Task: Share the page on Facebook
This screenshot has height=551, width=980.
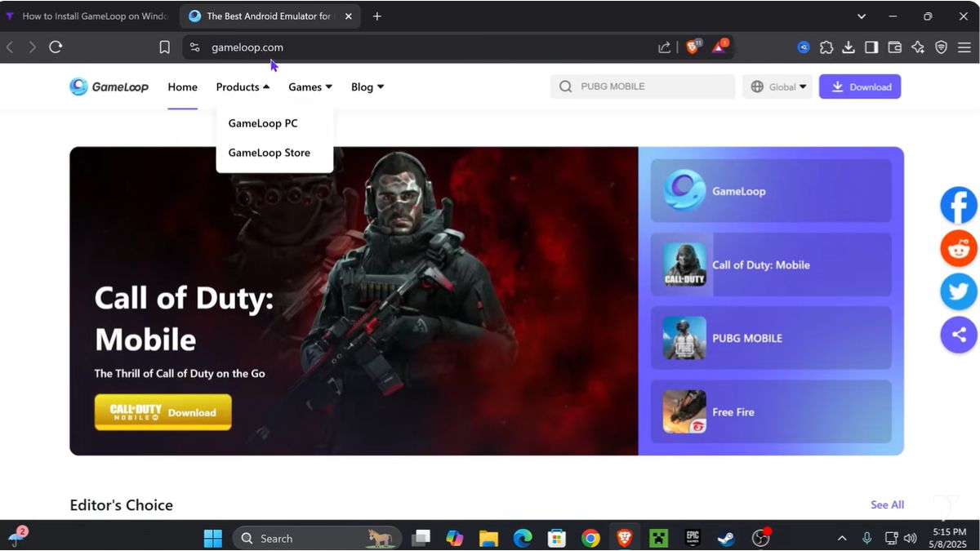Action: [x=959, y=206]
